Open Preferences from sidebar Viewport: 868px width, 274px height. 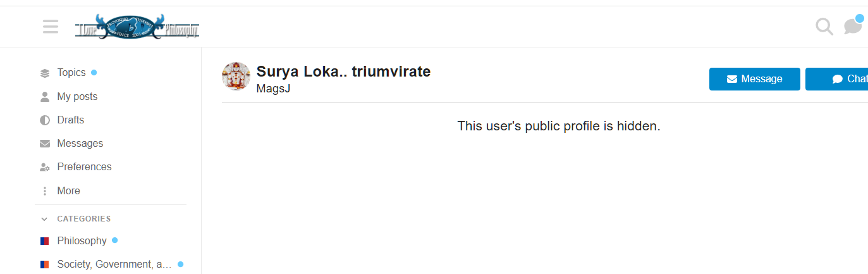84,167
